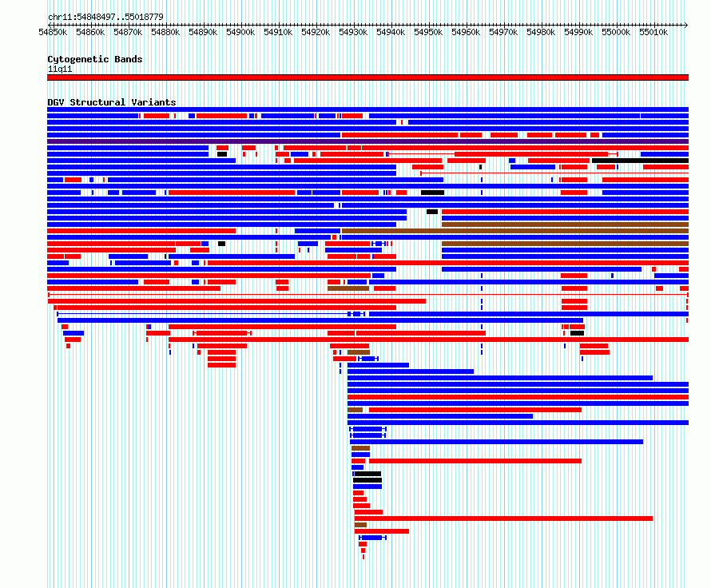Click the 54900k ruler label
The width and height of the screenshot is (711, 588).
[x=240, y=32]
